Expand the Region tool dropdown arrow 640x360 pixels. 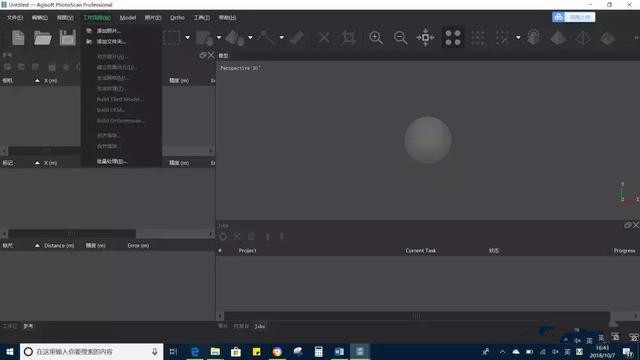click(219, 38)
